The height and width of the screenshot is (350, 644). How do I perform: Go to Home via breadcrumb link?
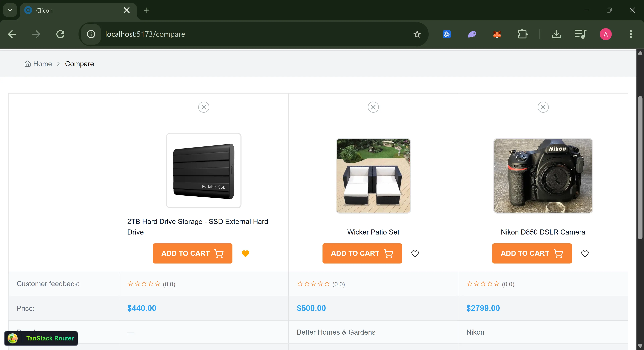point(38,64)
